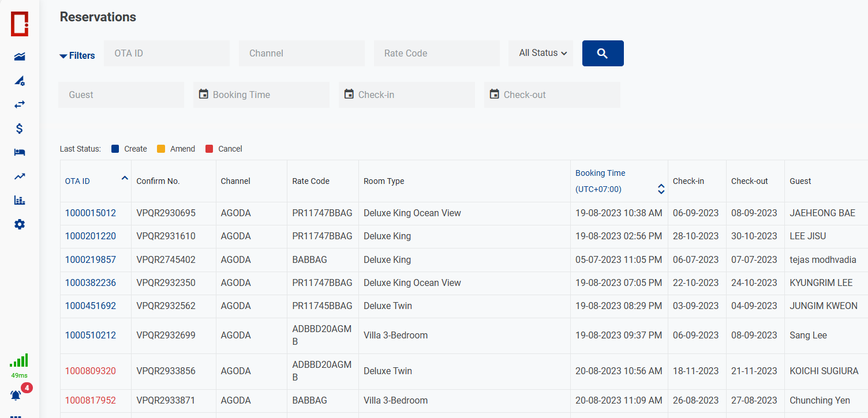Image resolution: width=868 pixels, height=418 pixels.
Task: Click the Check-in column header
Action: tap(688, 181)
